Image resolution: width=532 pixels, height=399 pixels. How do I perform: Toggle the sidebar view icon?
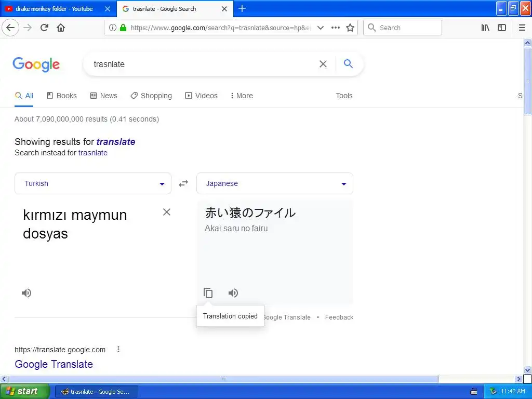(502, 28)
